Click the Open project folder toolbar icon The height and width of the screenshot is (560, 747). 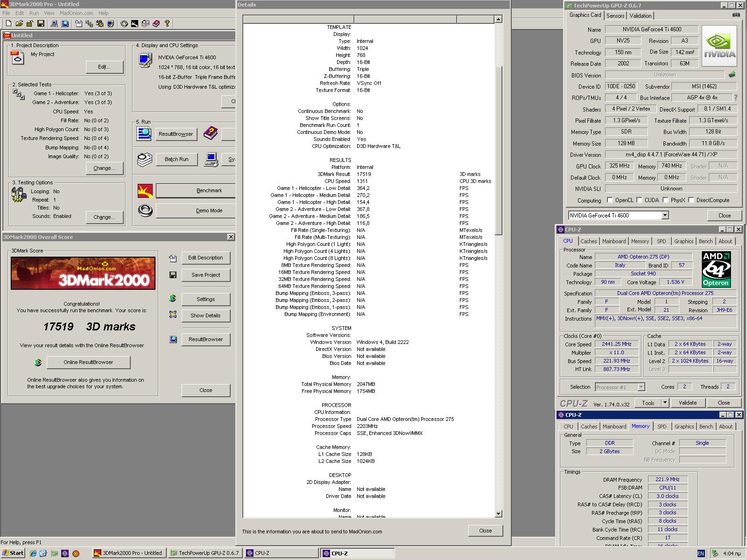tap(19, 23)
